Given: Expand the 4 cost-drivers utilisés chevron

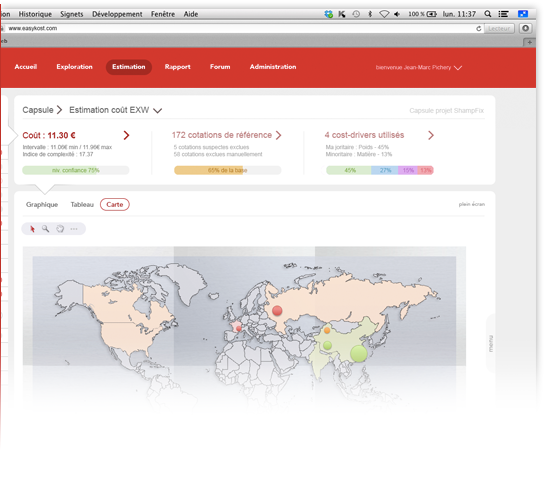Looking at the screenshot, I should pos(431,135).
